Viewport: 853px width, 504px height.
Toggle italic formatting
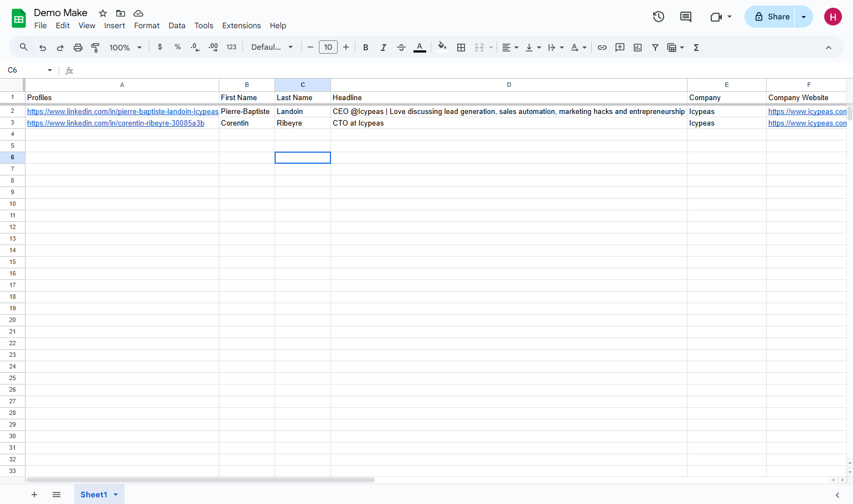(x=384, y=48)
